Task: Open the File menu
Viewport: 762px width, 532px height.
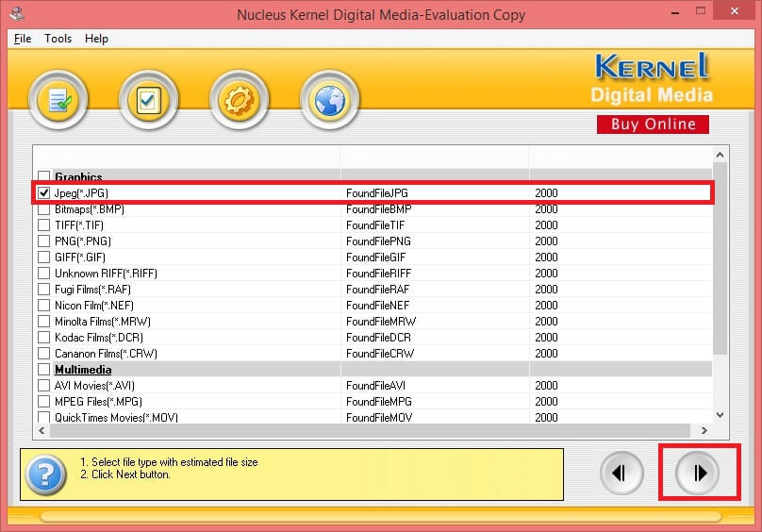Action: tap(23, 39)
